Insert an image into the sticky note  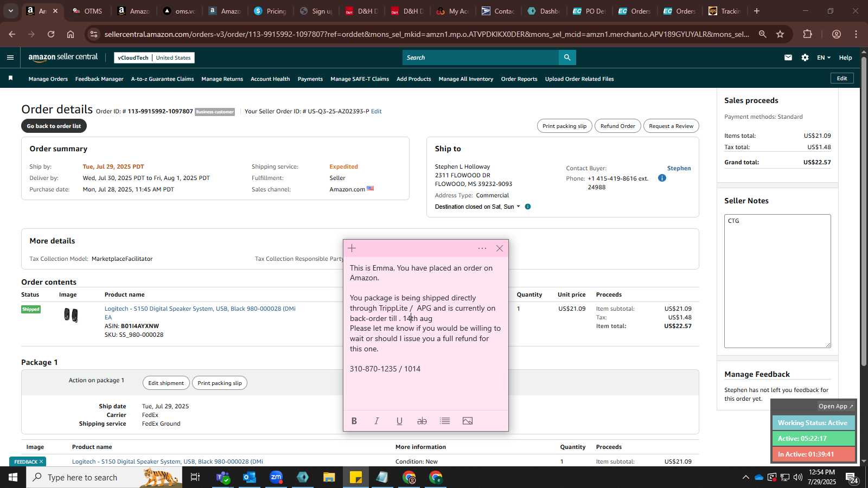(468, 421)
